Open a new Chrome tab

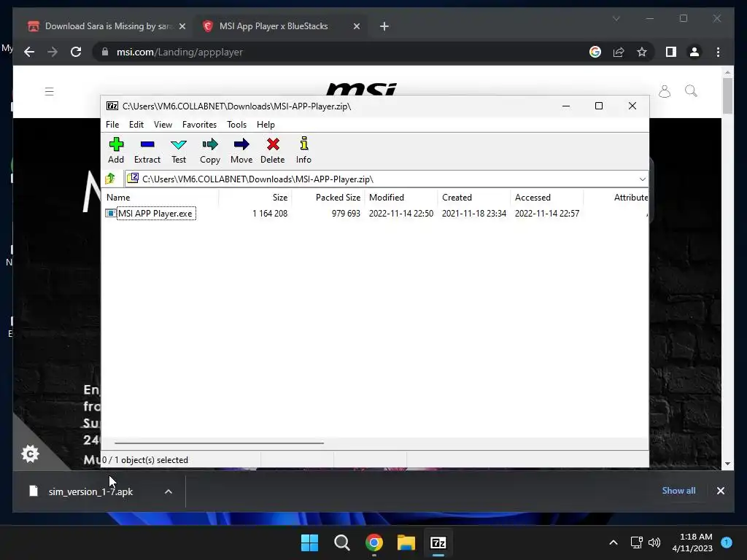(x=384, y=27)
